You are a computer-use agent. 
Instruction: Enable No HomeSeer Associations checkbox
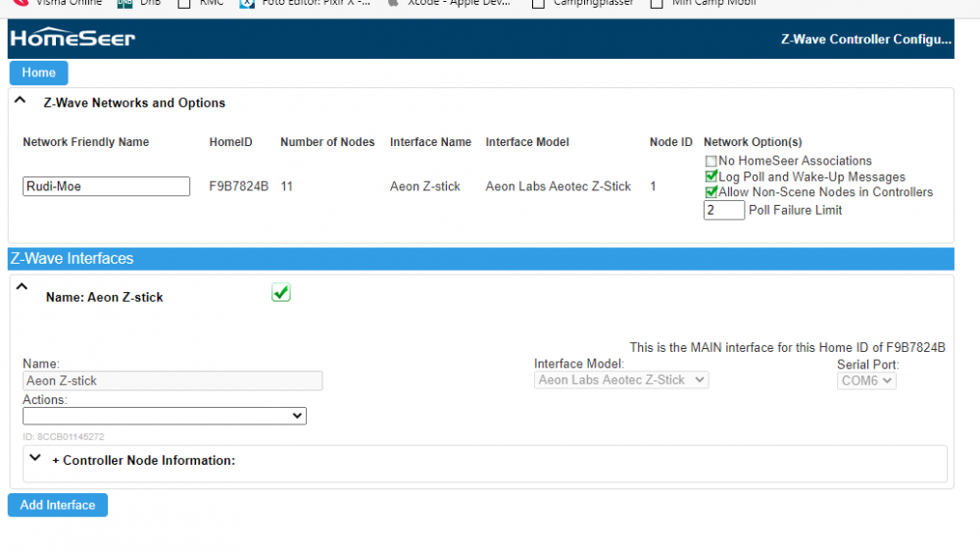click(x=710, y=161)
